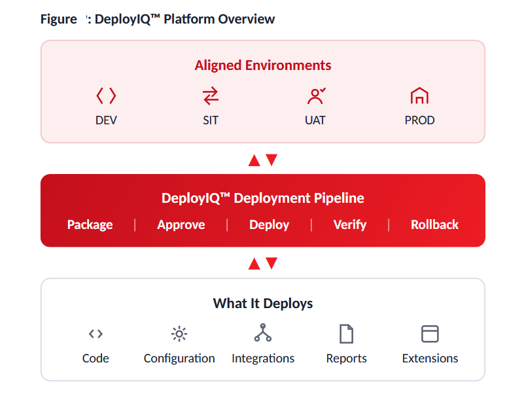Click the 'Integrations' label
Screen dimensions: 507x420
[x=263, y=359]
